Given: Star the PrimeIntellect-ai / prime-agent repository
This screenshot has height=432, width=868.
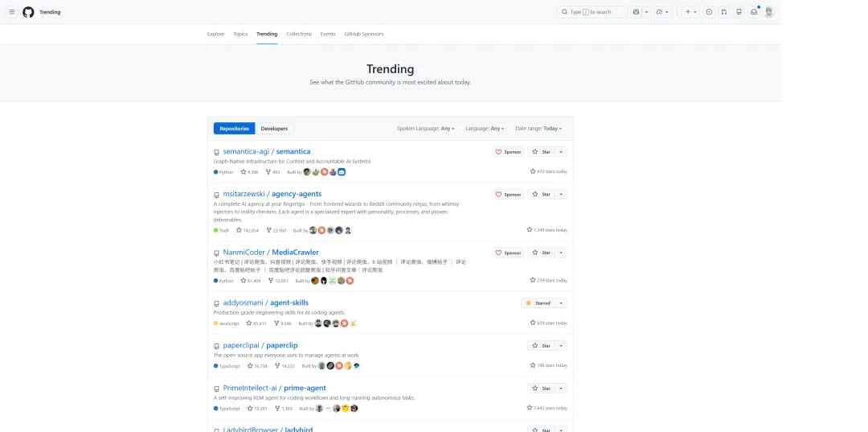Looking at the screenshot, I should pos(541,389).
